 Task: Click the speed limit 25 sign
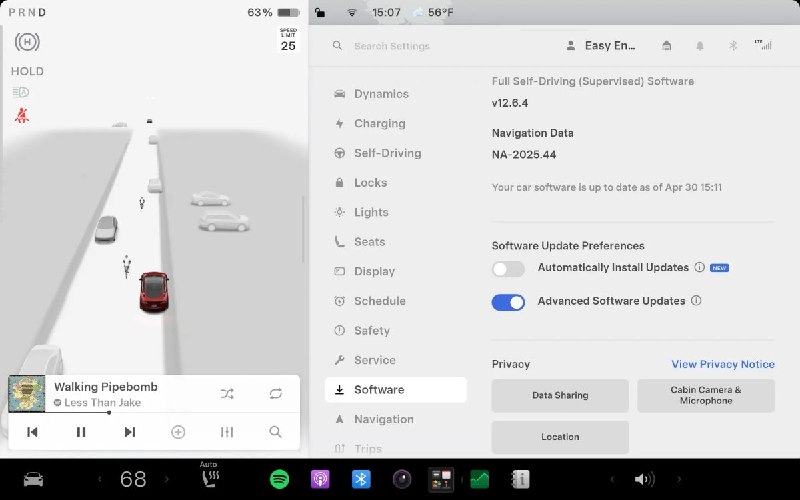[288, 40]
